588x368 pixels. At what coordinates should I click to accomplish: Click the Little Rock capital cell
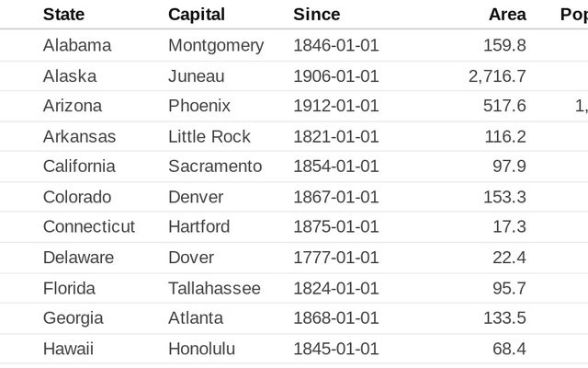[x=209, y=136]
